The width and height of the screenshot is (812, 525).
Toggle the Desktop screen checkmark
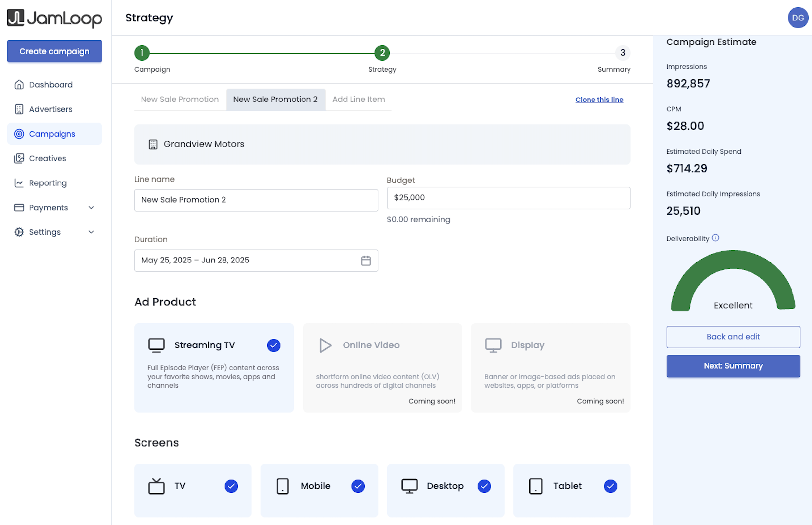pos(484,486)
